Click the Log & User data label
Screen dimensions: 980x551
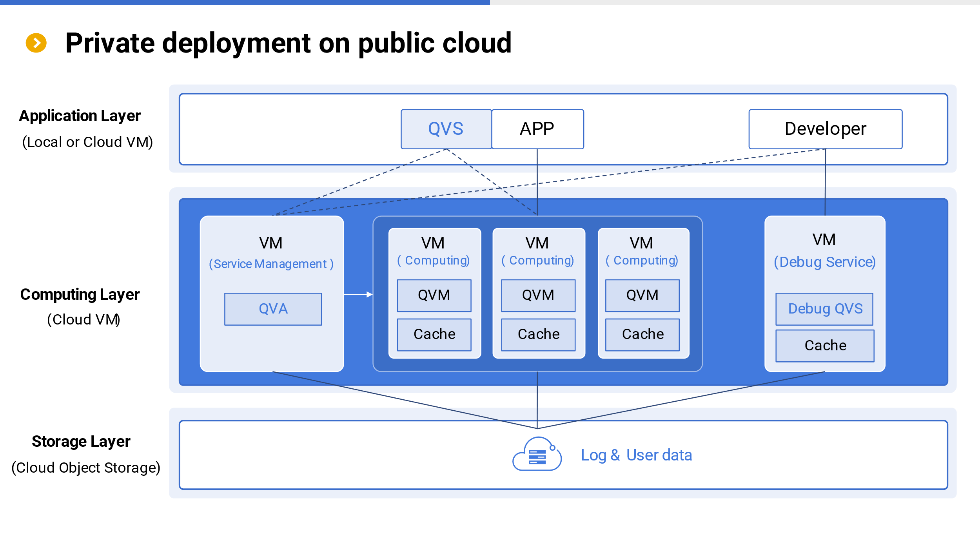636,455
